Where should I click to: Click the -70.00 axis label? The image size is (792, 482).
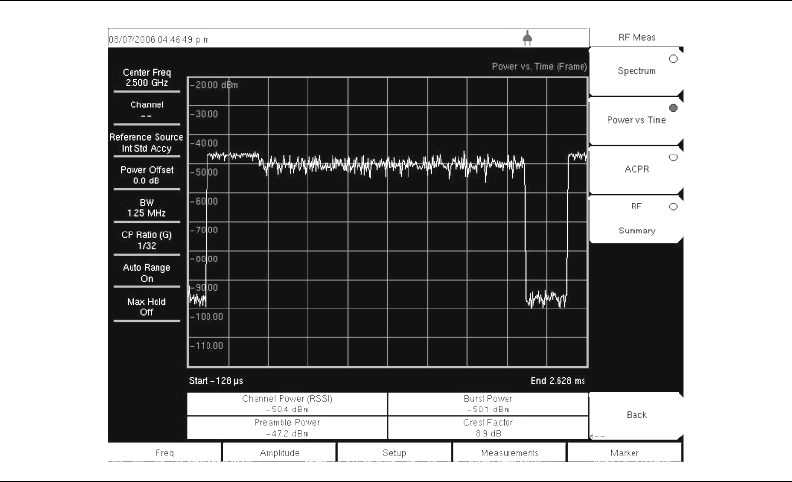[204, 230]
